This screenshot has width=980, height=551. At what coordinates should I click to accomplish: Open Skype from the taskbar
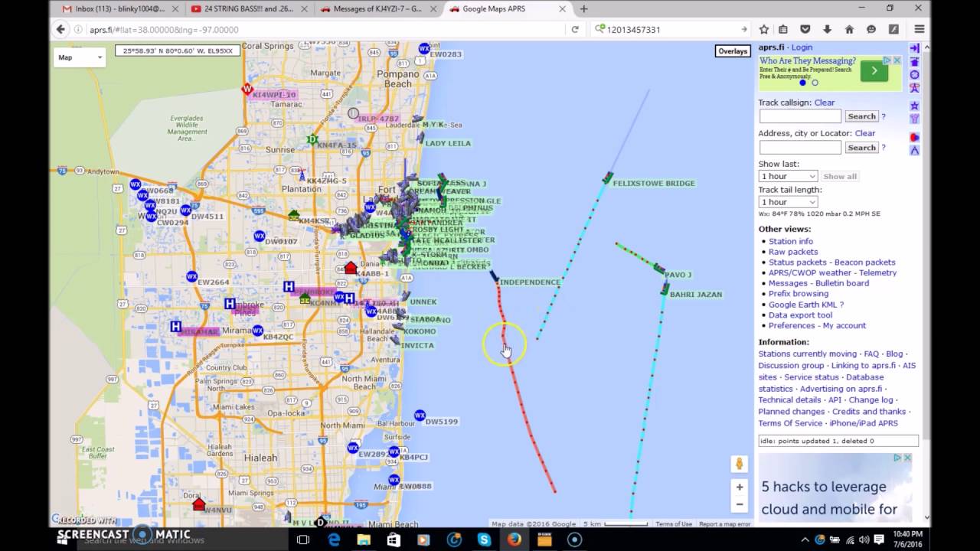484,540
